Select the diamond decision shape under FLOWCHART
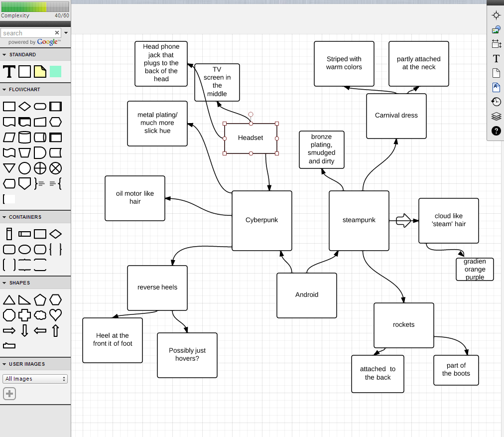This screenshot has height=437, width=504. pyautogui.click(x=24, y=106)
